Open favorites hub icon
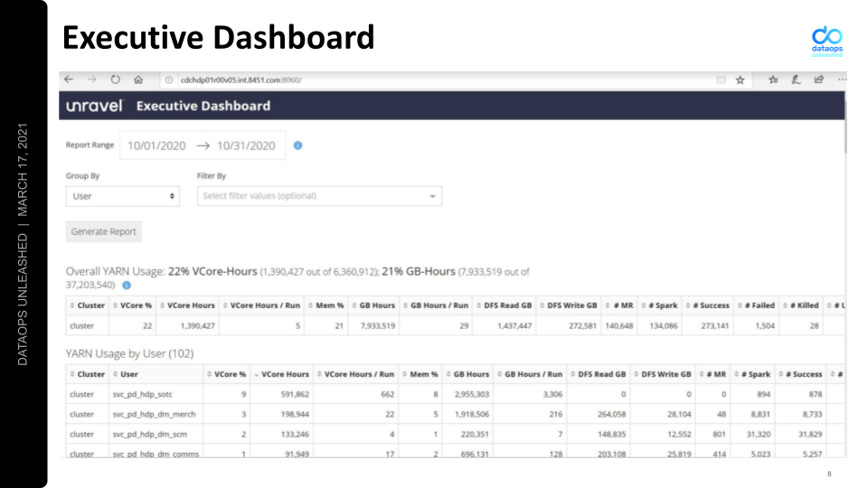The image size is (868, 488). pyautogui.click(x=773, y=80)
